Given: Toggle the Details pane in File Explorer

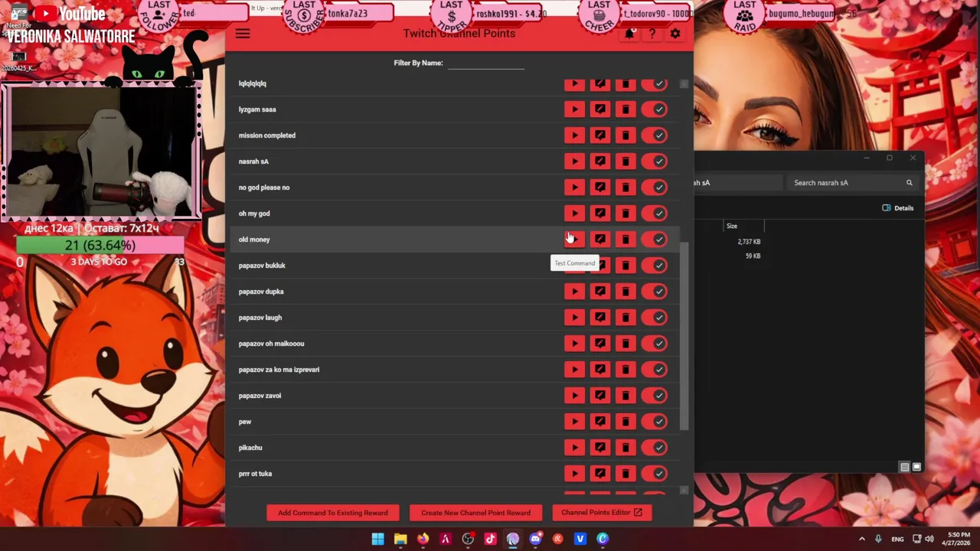Looking at the screenshot, I should point(897,208).
